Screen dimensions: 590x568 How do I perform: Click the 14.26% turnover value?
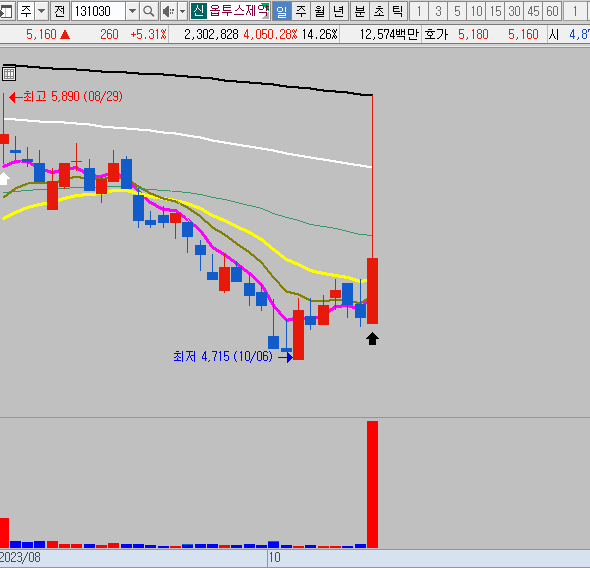pyautogui.click(x=319, y=35)
